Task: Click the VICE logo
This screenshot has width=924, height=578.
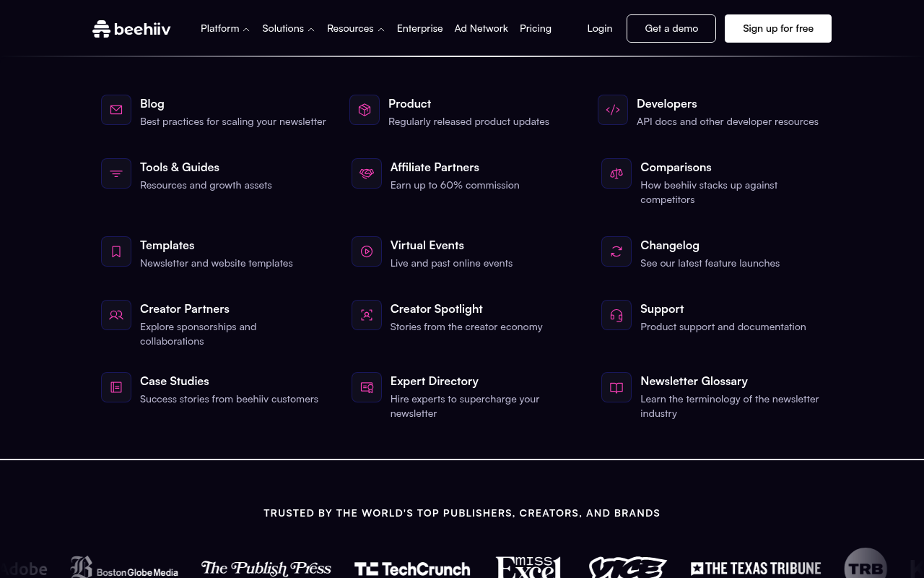Action: coord(627,568)
